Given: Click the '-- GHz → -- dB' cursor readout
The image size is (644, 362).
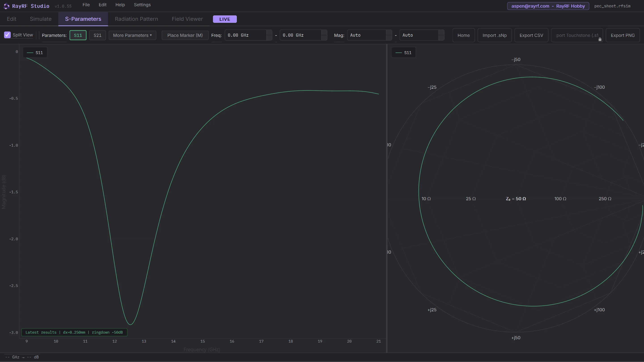Looking at the screenshot, I should (22, 357).
